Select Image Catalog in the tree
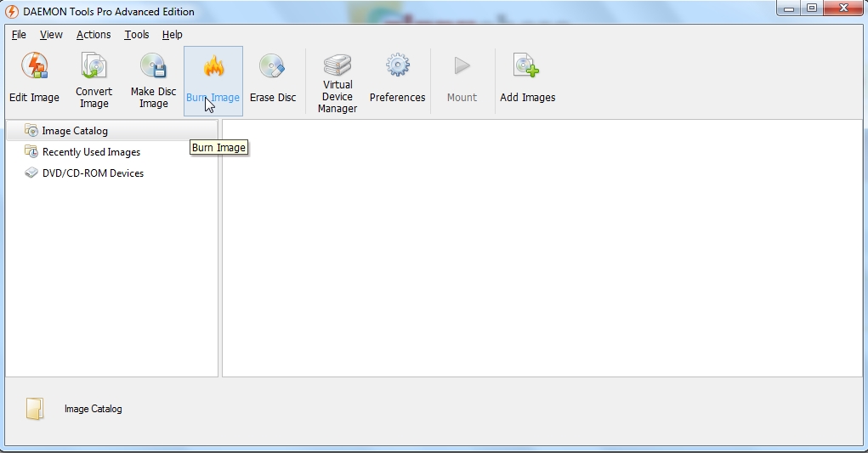Viewport: 868px width, 453px height. tap(112, 131)
